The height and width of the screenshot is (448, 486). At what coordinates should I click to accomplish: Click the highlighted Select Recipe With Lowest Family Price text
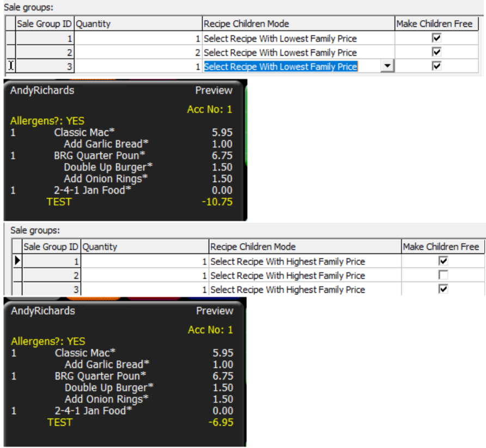[280, 66]
